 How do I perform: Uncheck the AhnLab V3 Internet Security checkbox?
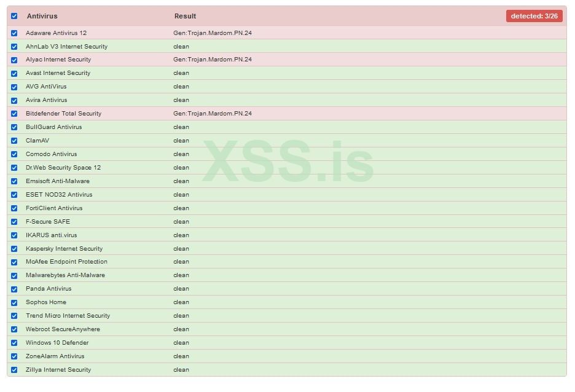[14, 47]
